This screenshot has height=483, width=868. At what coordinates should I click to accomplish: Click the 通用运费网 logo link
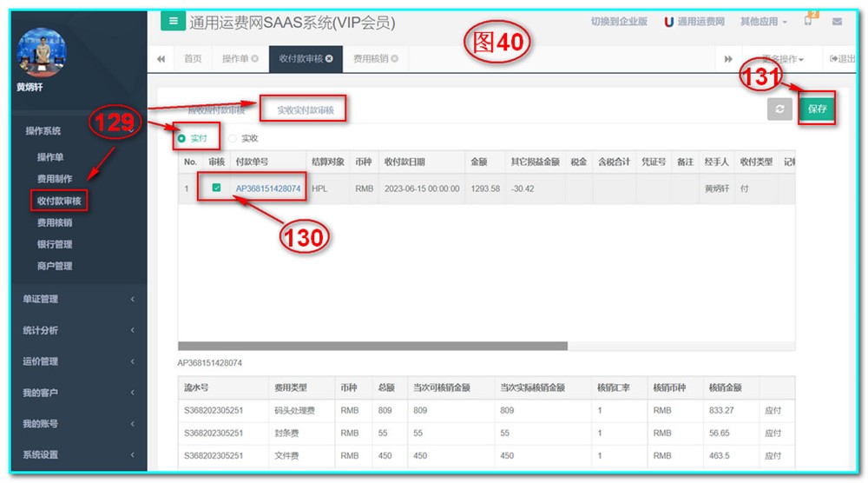coord(694,22)
